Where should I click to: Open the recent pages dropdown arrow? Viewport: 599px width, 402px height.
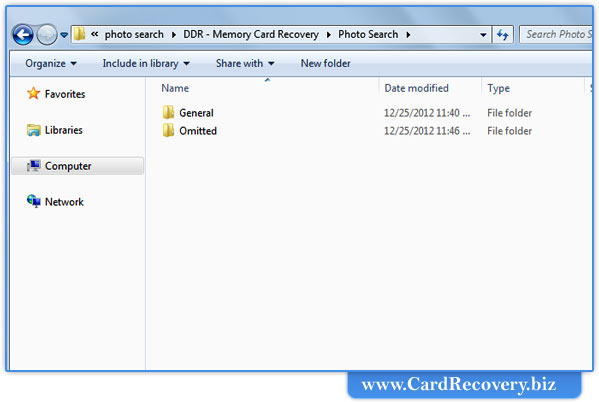tap(64, 35)
